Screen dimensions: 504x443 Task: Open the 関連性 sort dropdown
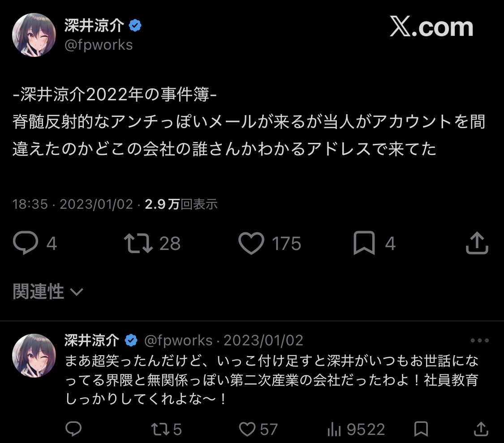tap(47, 292)
